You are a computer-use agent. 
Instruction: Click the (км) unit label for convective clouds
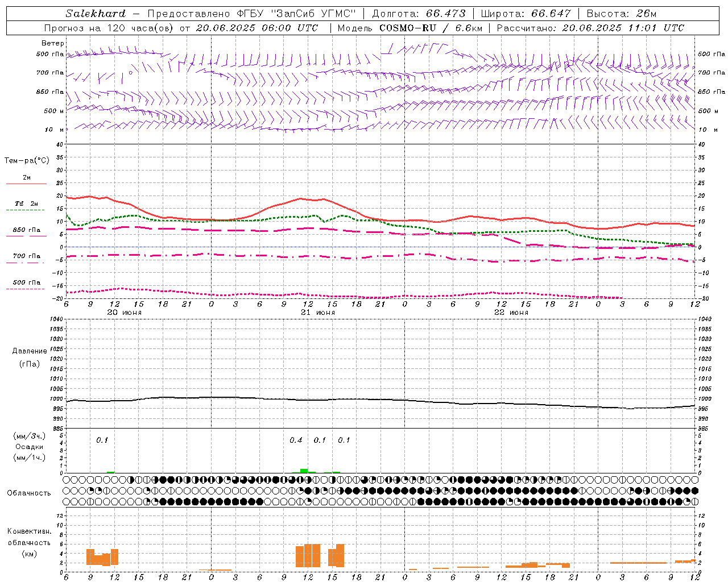29,553
